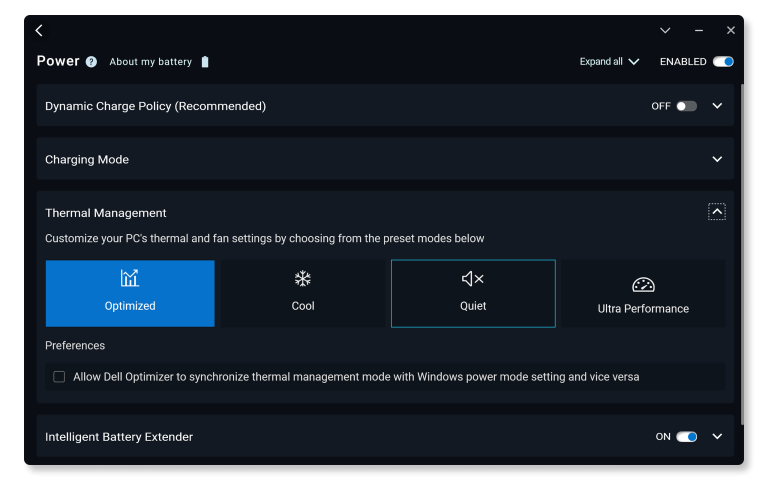Check the synchronize thermal management checkbox
Image resolution: width=768 pixels, height=480 pixels.
coord(59,377)
